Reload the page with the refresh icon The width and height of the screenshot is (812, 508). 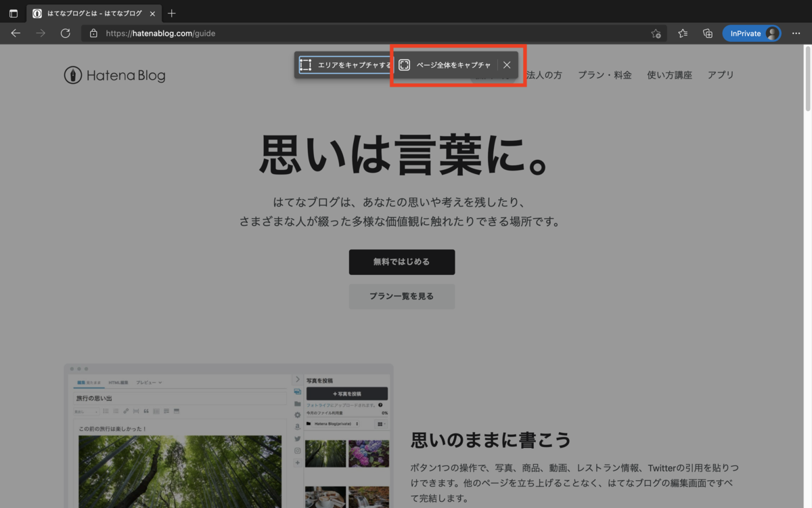(65, 33)
